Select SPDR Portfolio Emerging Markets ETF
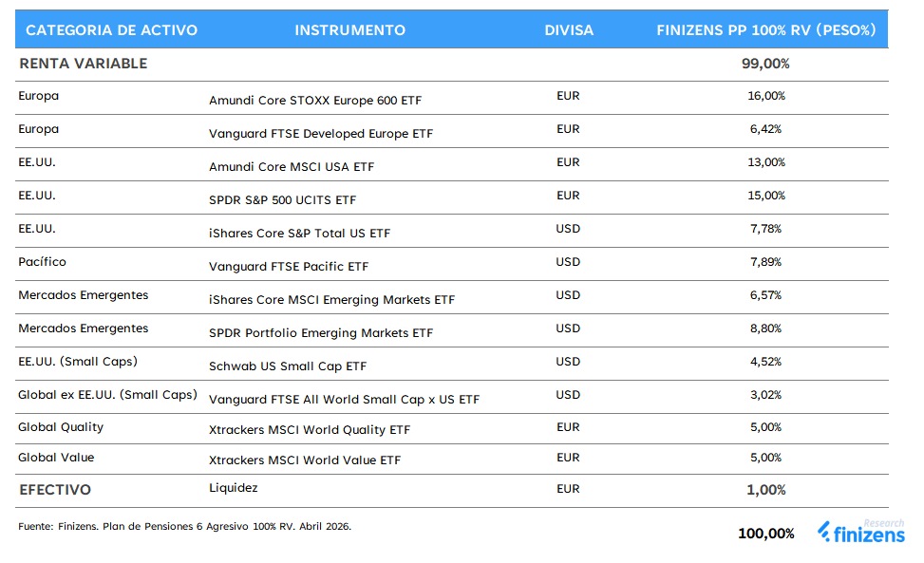 (x=321, y=333)
